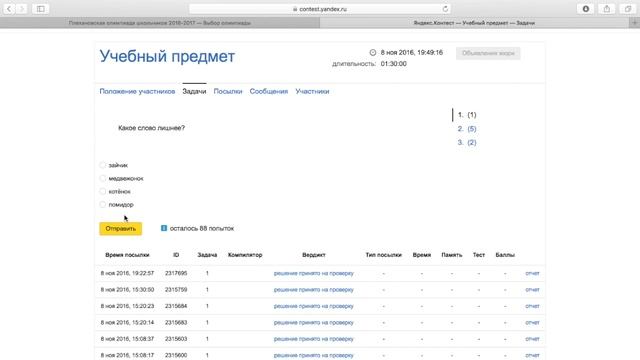Click the Память column header
The width and height of the screenshot is (640, 360).
click(x=451, y=255)
